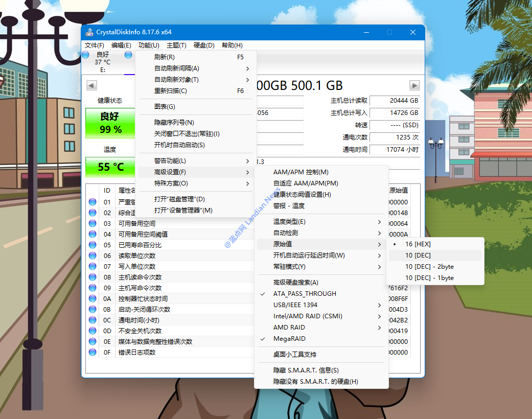
Task: Open the 硬盘(D) menu
Action: (x=204, y=45)
